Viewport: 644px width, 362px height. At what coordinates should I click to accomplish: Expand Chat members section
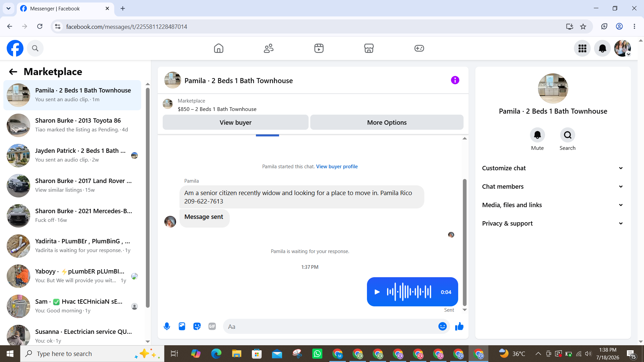(x=553, y=187)
